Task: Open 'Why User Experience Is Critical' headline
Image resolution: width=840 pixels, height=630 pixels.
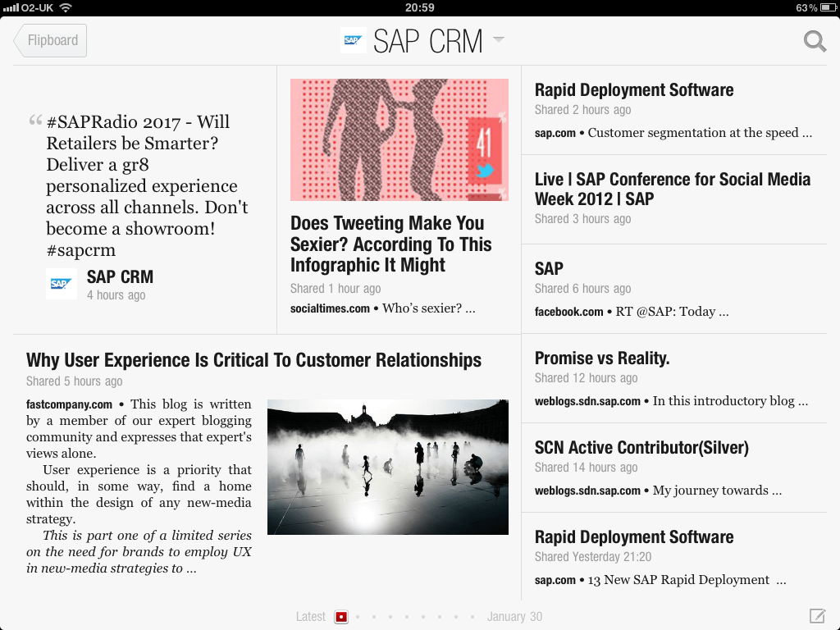Action: 254,360
